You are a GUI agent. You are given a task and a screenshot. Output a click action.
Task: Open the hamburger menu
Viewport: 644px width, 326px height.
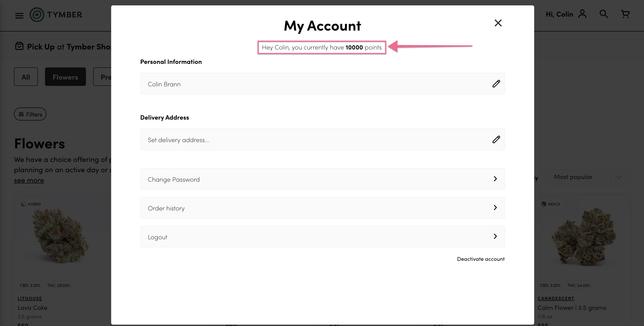click(19, 16)
